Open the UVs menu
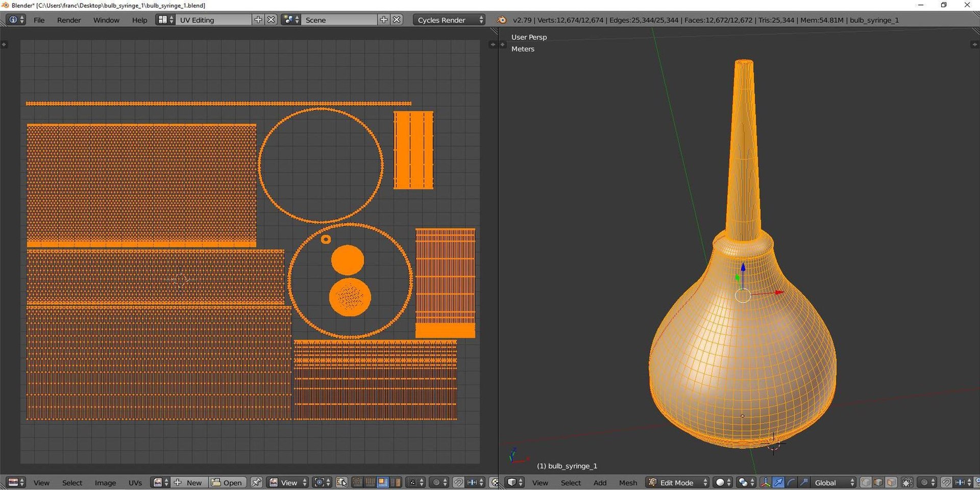 [x=135, y=482]
